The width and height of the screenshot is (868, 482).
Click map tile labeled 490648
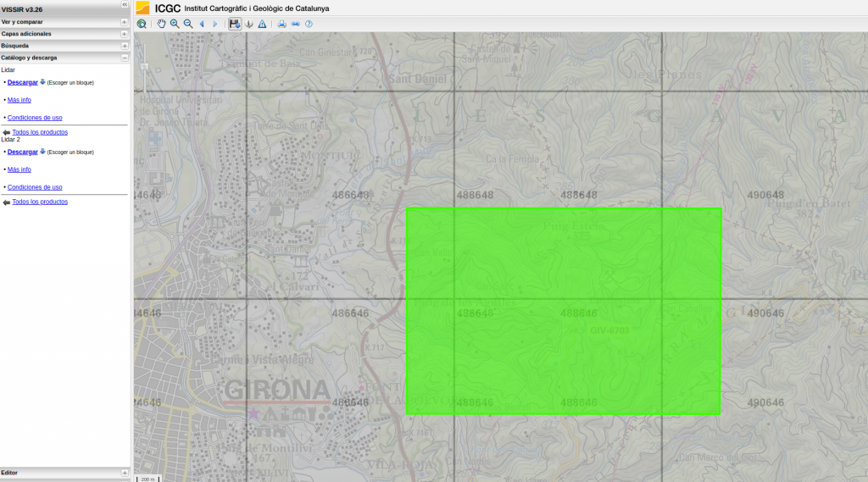[765, 195]
